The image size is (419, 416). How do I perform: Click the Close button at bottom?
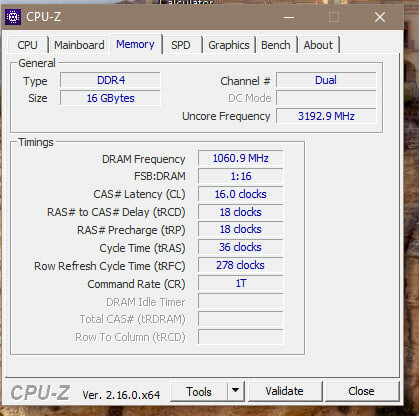[361, 391]
